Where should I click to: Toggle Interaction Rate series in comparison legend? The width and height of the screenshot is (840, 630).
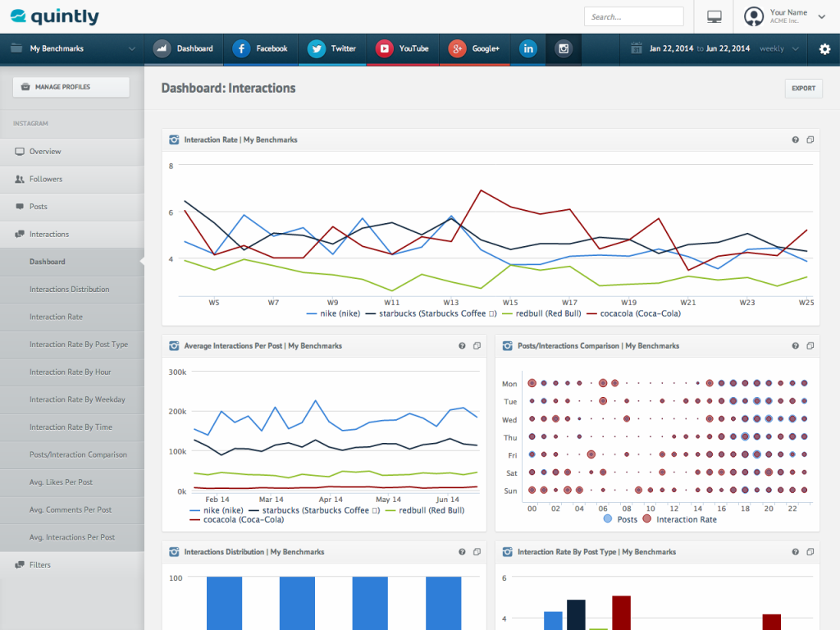tap(679, 519)
